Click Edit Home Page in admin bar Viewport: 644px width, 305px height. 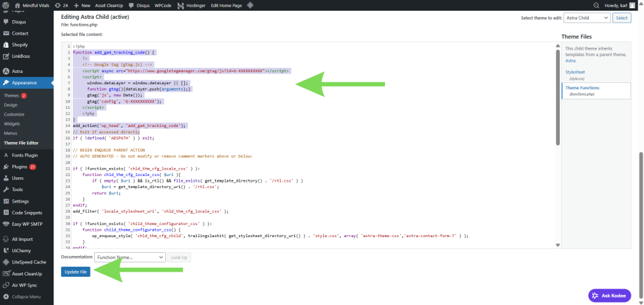coord(226,5)
